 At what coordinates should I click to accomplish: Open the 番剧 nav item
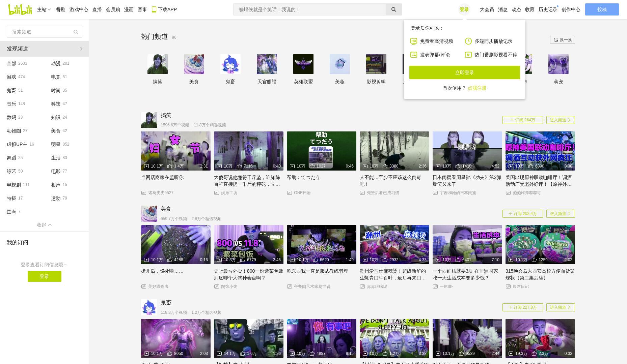(x=61, y=9)
